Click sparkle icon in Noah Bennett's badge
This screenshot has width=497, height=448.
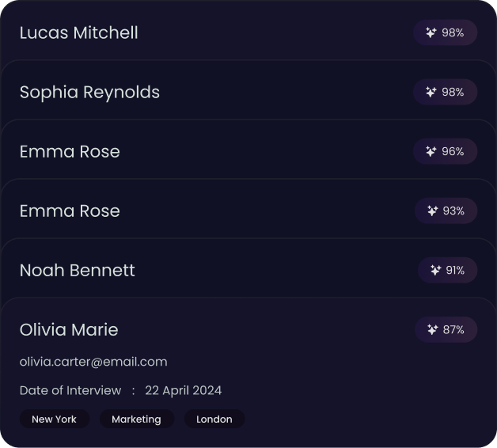coord(435,270)
